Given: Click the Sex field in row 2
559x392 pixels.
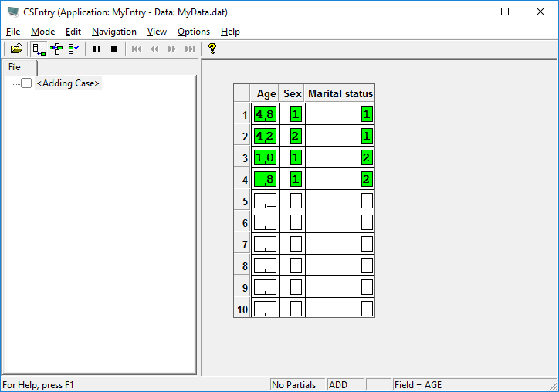Looking at the screenshot, I should tap(296, 136).
